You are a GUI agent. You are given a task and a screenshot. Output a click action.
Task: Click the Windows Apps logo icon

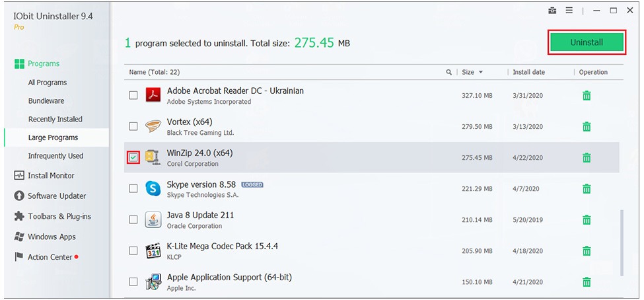point(19,237)
